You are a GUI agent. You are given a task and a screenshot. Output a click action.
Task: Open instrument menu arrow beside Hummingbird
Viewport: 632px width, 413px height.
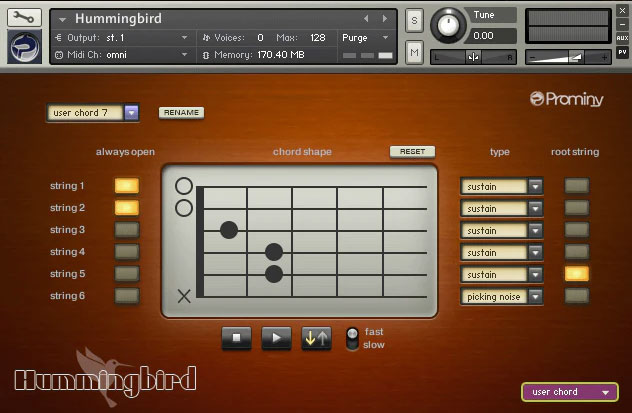point(62,19)
